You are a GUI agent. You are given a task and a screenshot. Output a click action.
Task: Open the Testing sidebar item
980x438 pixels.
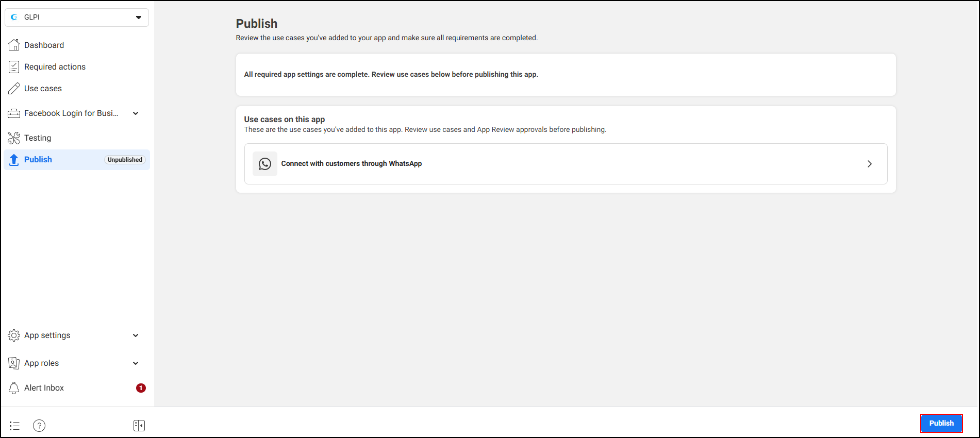tap(38, 138)
